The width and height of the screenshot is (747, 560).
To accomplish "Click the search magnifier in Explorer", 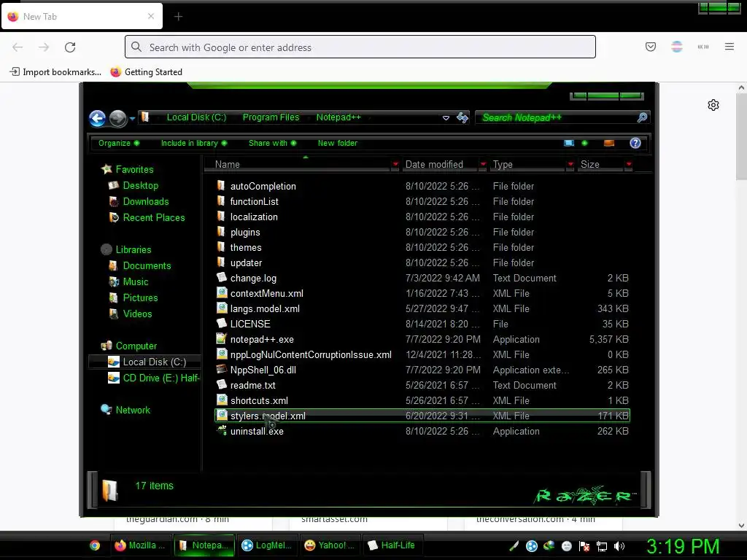I will [642, 117].
